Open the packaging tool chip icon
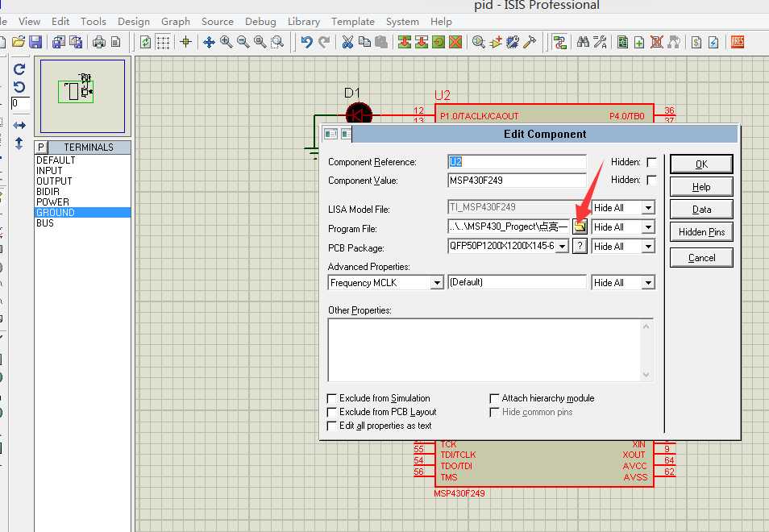The width and height of the screenshot is (769, 532). [x=513, y=42]
